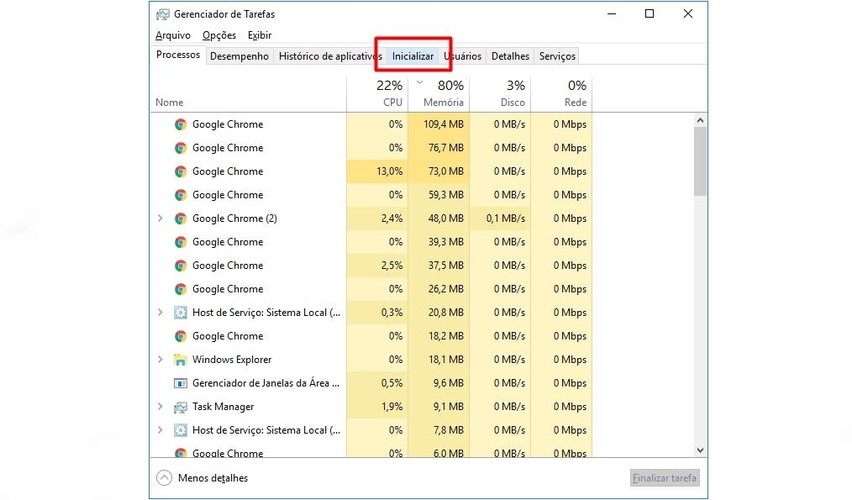Select the 13,0% CPU cell

(x=377, y=171)
